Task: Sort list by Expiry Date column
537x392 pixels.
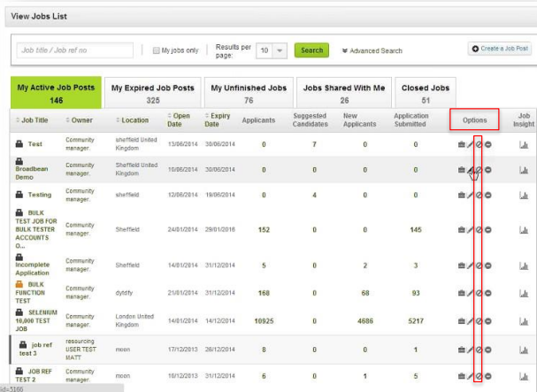Action: [218, 120]
